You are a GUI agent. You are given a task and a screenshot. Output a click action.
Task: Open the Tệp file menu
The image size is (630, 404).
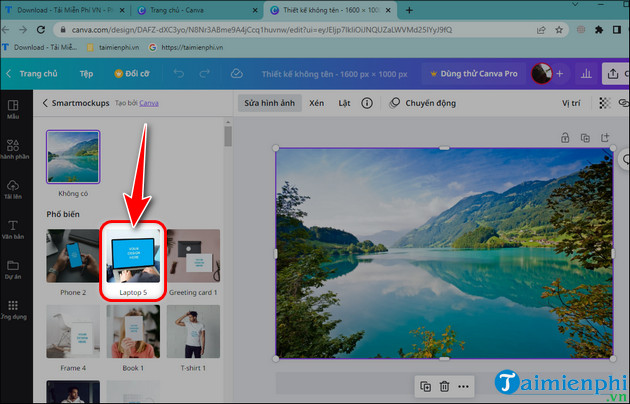click(x=86, y=73)
